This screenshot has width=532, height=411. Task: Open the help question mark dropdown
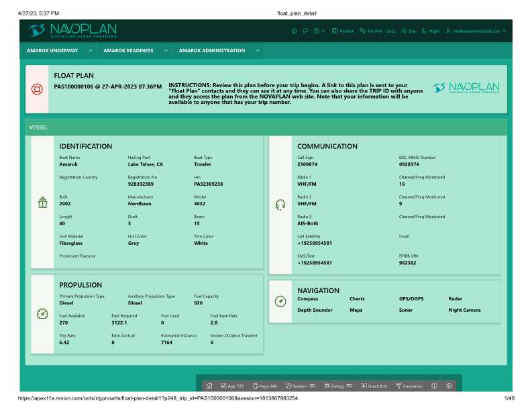pos(319,31)
